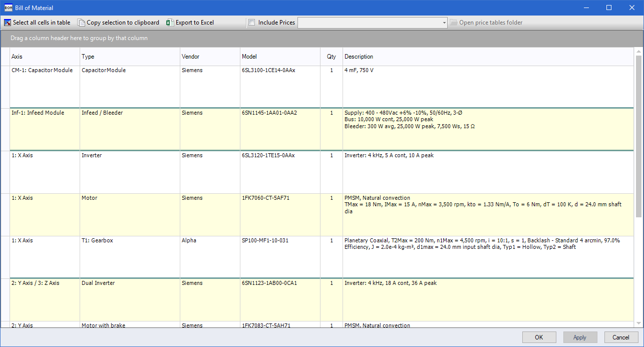
Task: Click the Open price tables folder icon
Action: pyautogui.click(x=453, y=23)
